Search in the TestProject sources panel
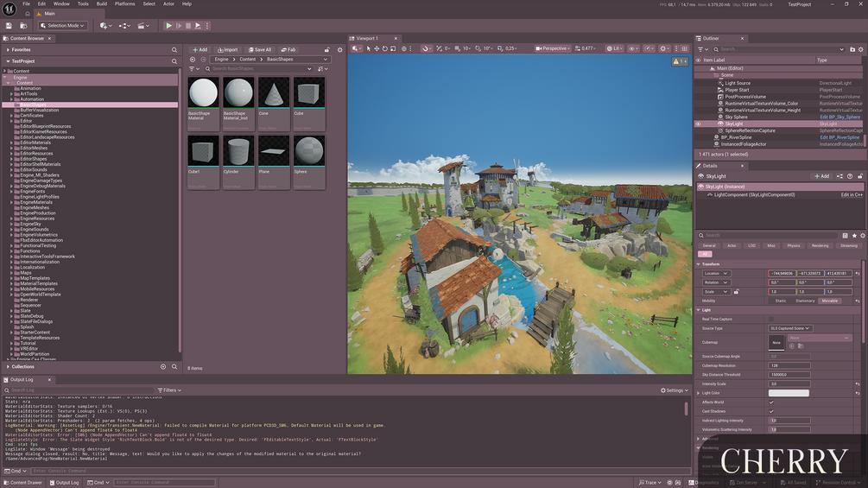Image resolution: width=868 pixels, height=488 pixels. click(x=174, y=61)
